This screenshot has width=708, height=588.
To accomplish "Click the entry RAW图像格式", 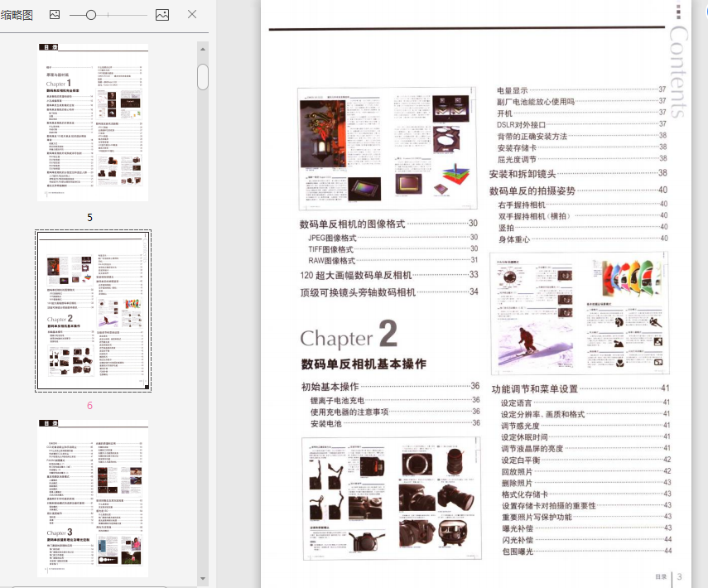I will [332, 261].
